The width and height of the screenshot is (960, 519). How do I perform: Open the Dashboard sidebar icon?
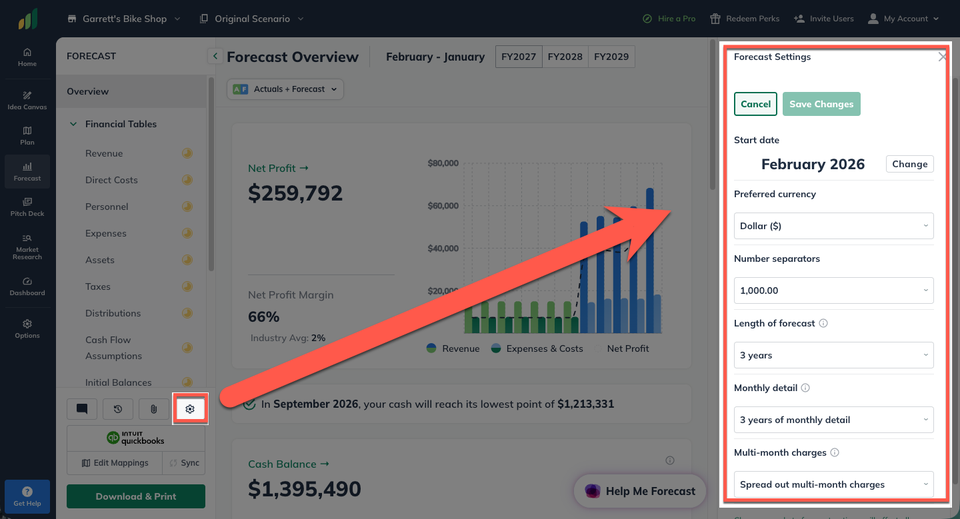click(27, 286)
